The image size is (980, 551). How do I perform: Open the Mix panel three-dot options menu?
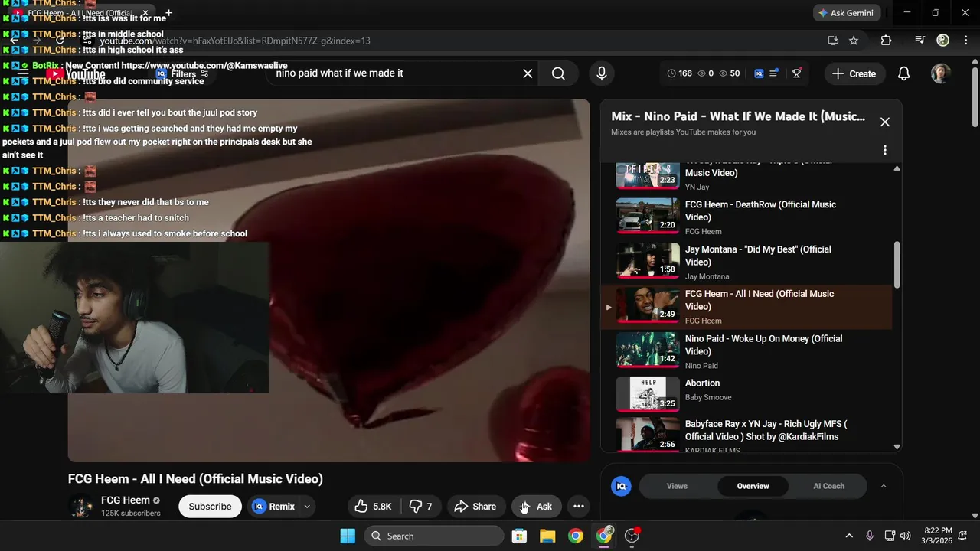click(885, 150)
